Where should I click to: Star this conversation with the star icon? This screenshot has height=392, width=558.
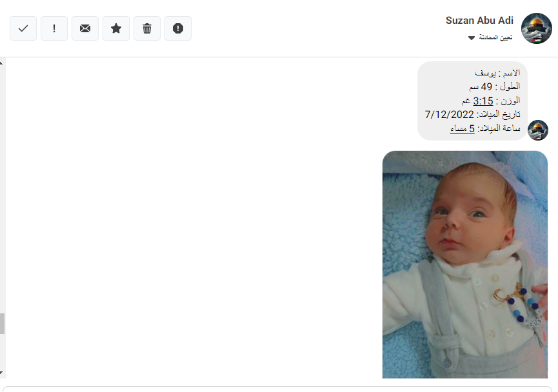[116, 28]
